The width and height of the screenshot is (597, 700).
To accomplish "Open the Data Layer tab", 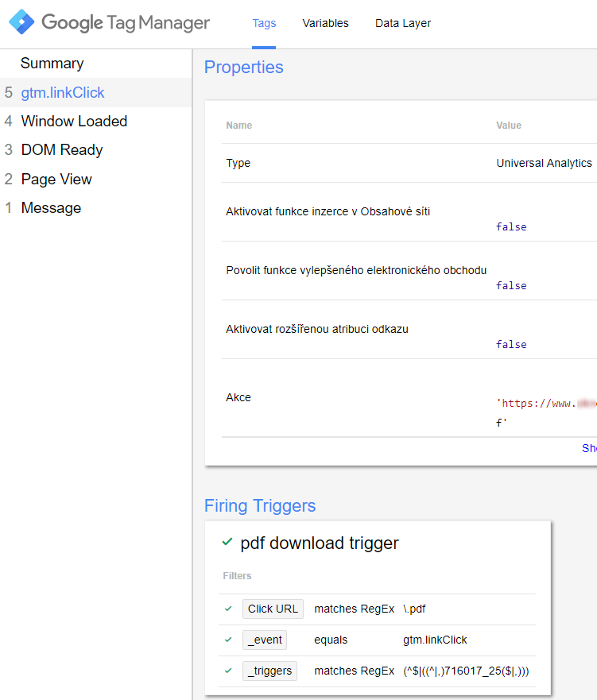I will tap(403, 23).
